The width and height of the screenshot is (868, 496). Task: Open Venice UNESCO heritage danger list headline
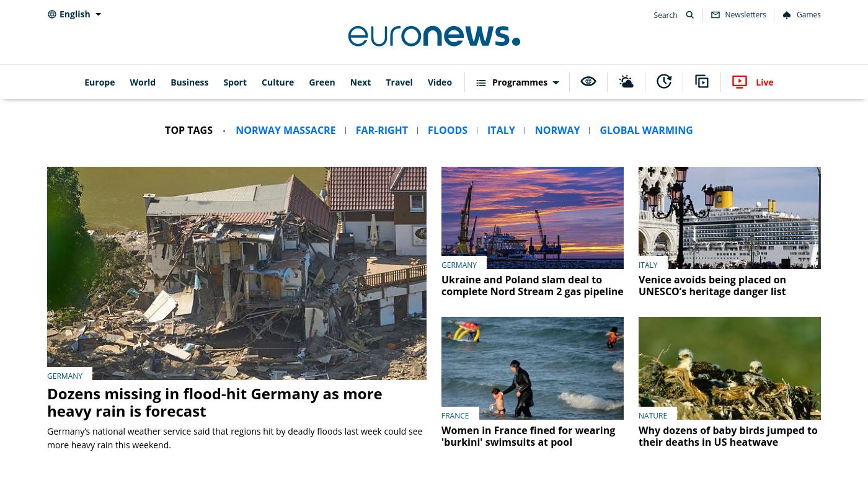coord(712,286)
